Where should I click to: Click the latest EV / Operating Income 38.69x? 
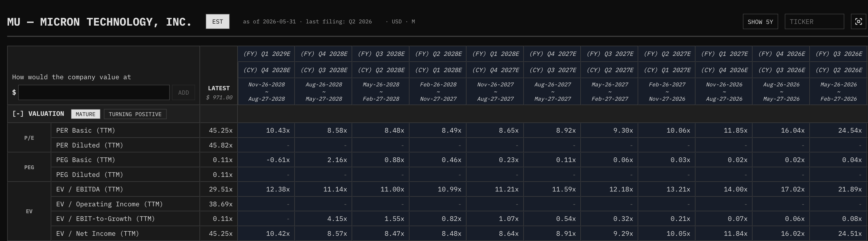tap(219, 204)
